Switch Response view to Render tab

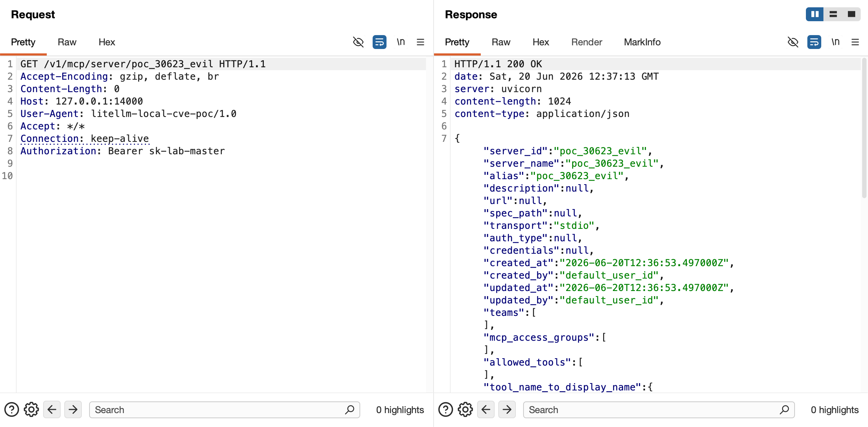coord(586,42)
